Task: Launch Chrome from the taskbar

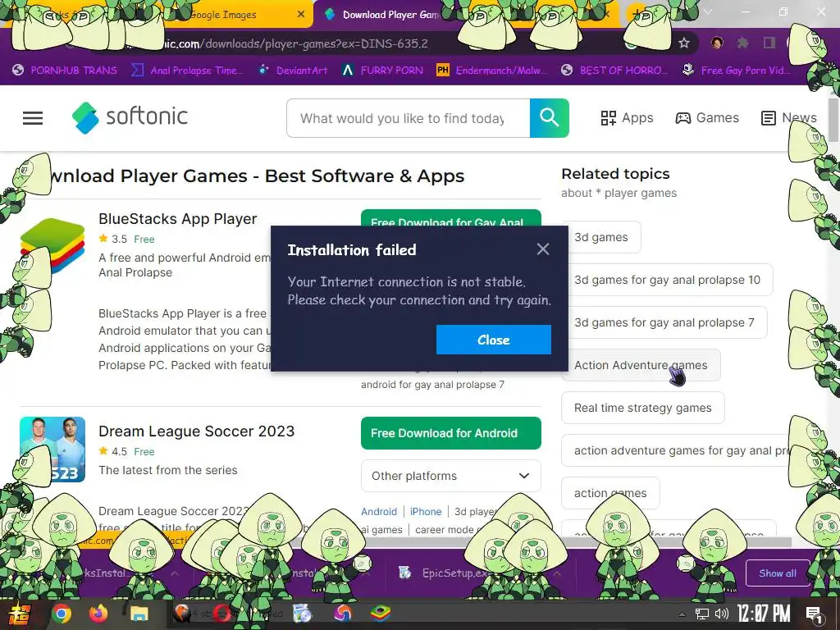Action: 61,614
